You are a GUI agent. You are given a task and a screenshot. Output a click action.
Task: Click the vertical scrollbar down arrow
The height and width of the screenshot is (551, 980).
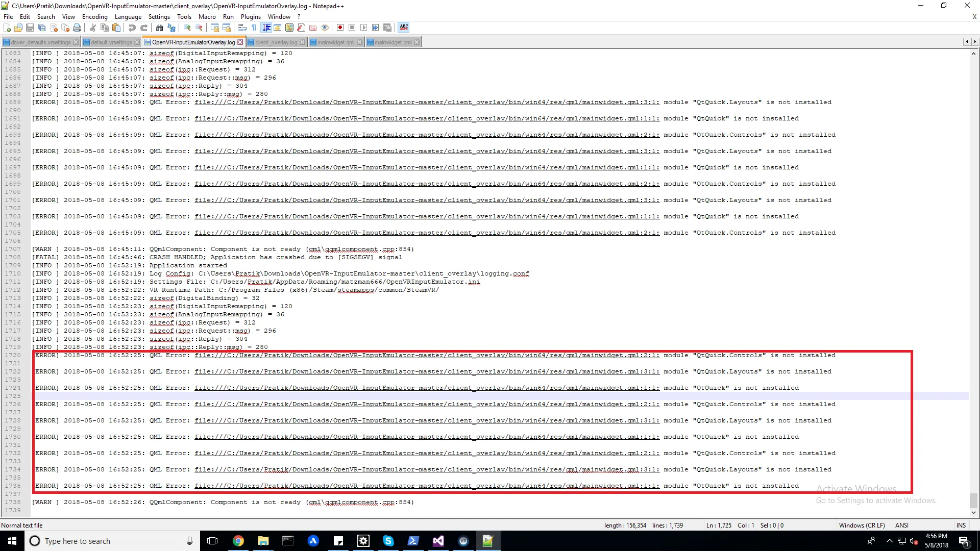pyautogui.click(x=973, y=513)
